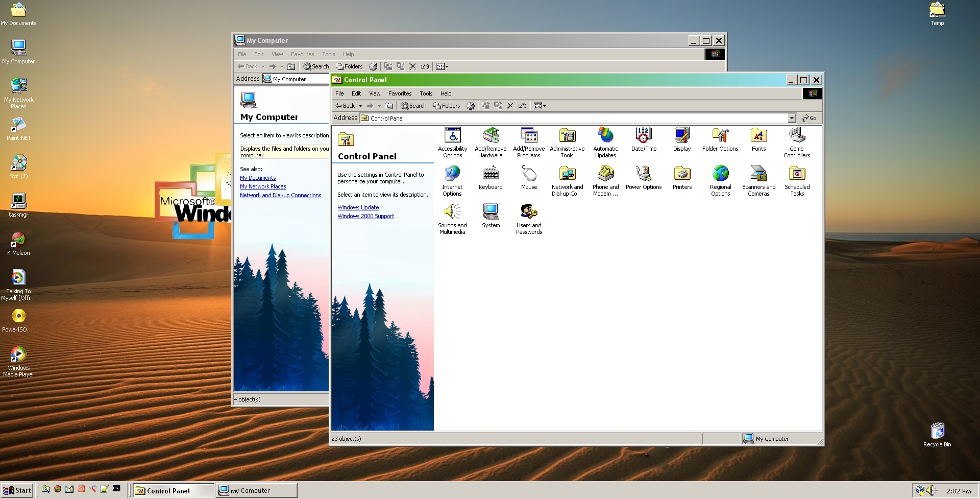Image resolution: width=980 pixels, height=499 pixels.
Task: Open the Tools menu in My Computer window
Action: coord(328,54)
